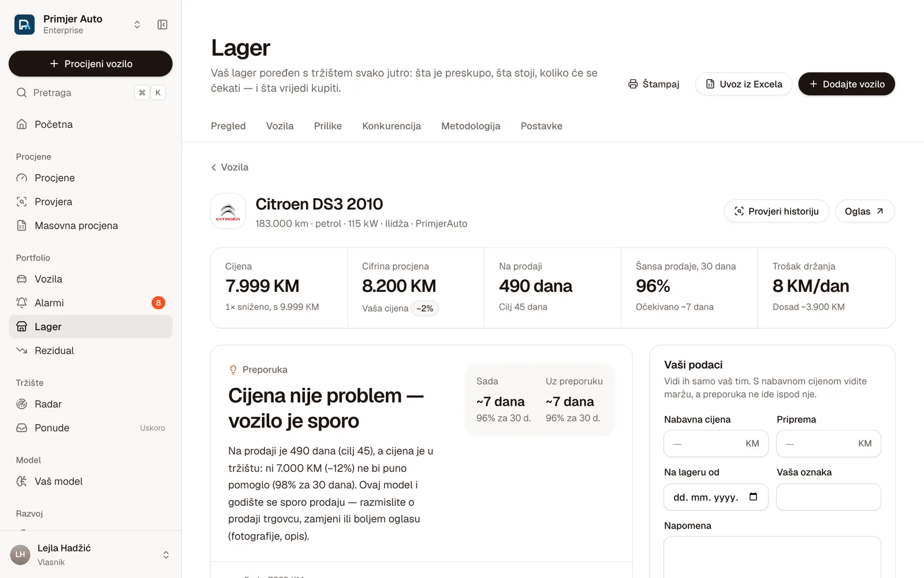Click the 8.200 KM Cifrina procjena value
Screen dimensions: 924x578
coord(399,286)
